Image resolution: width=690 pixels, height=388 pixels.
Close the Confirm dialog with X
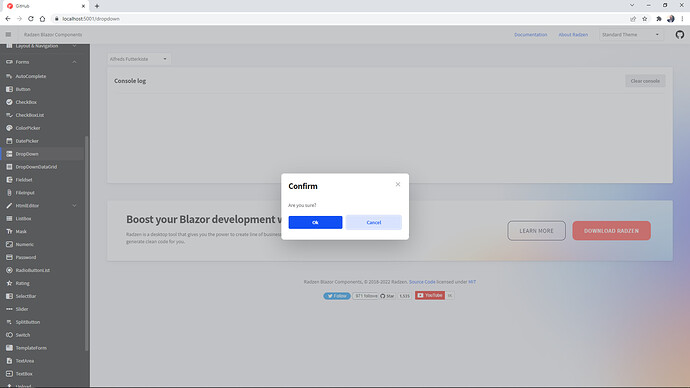point(398,184)
